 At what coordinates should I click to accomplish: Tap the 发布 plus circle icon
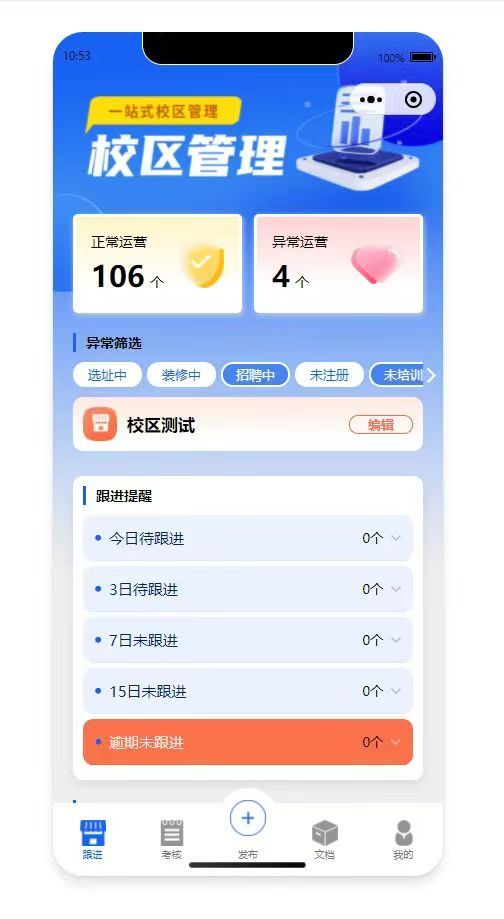[248, 818]
